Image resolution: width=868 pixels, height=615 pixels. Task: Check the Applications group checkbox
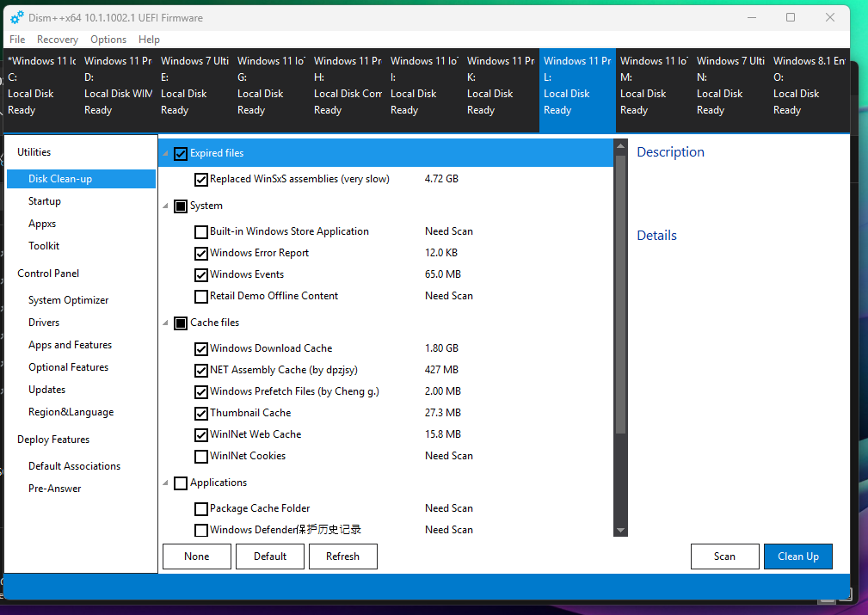coord(181,483)
